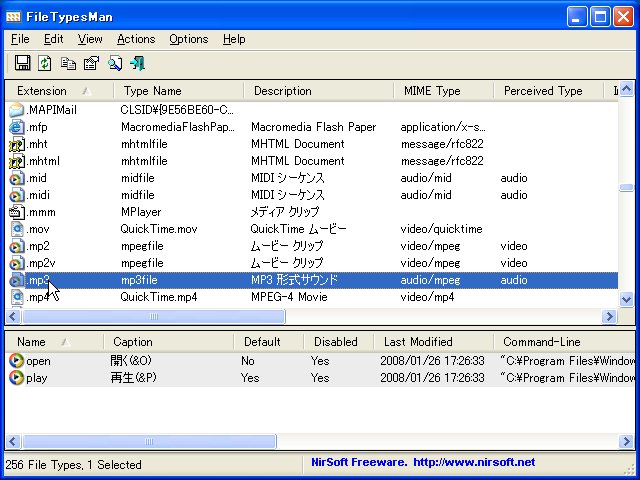This screenshot has width=640, height=480.
Task: Click the Macromedia Flash Paper description
Action: click(x=313, y=127)
